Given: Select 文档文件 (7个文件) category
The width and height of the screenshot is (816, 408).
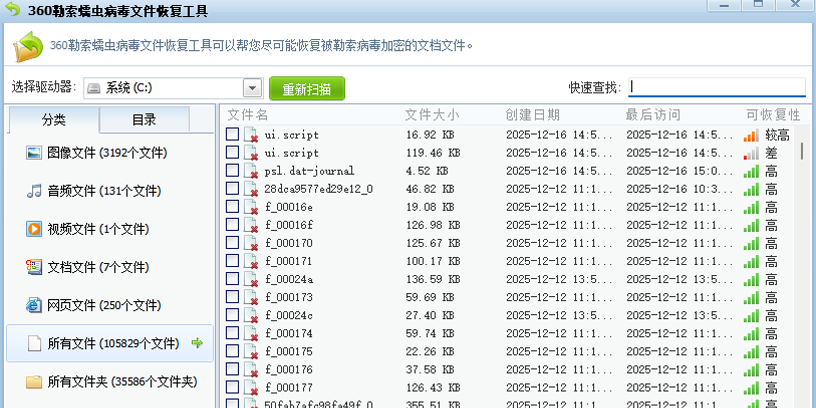Looking at the screenshot, I should 110,267.
